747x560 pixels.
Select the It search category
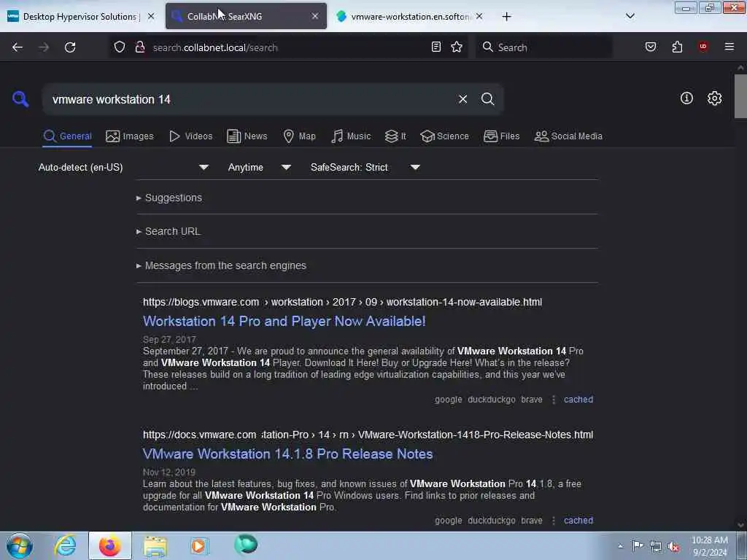click(x=395, y=136)
